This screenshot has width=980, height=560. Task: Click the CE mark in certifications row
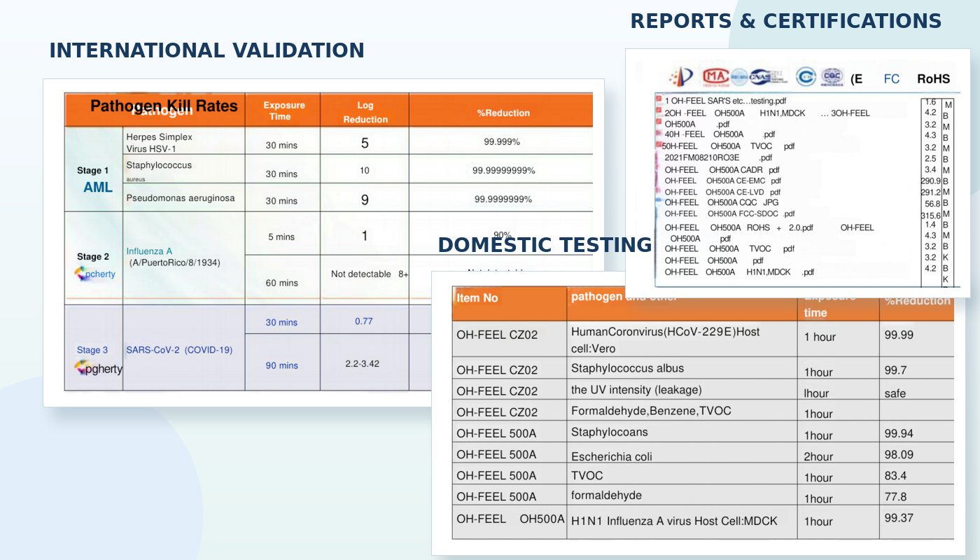856,79
